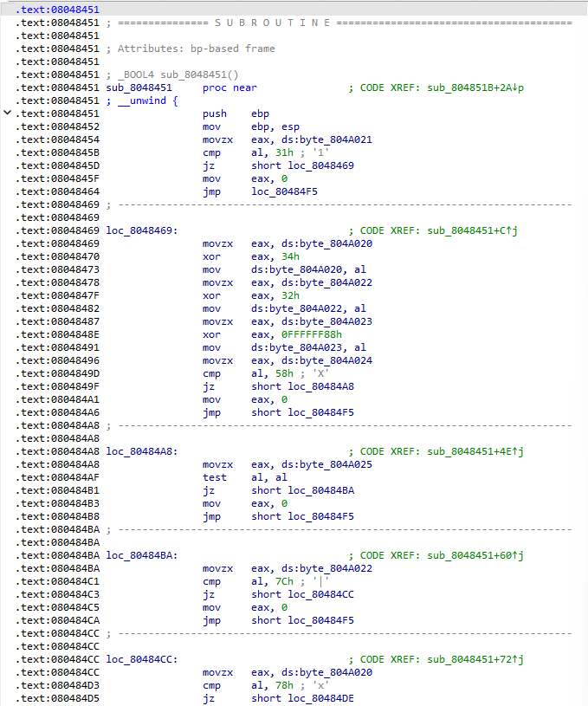Viewport: 588px width, 706px height.
Task: Follow loc_80484F5 in the jmp at 080484A6
Action: 321,413
